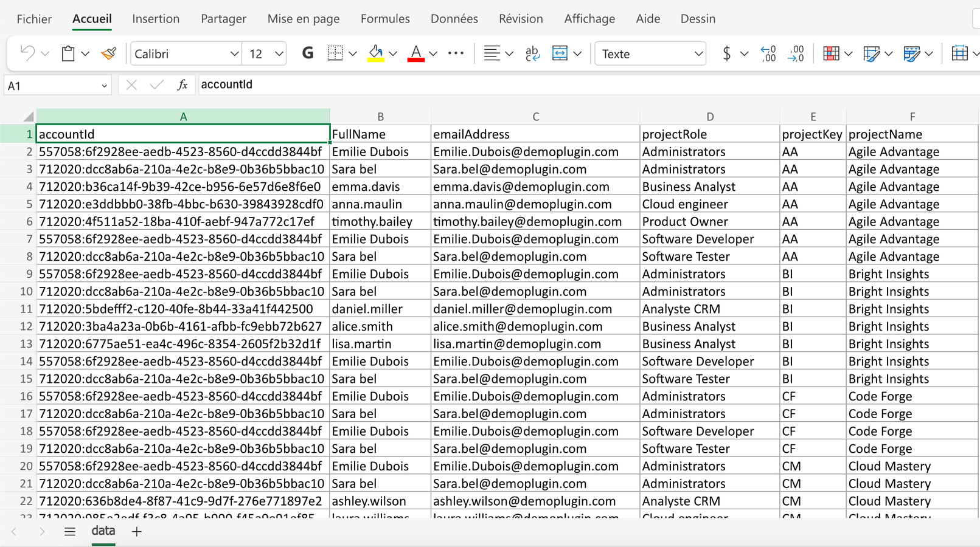The height and width of the screenshot is (547, 980).
Task: Open the font color palette arrow
Action: point(433,54)
